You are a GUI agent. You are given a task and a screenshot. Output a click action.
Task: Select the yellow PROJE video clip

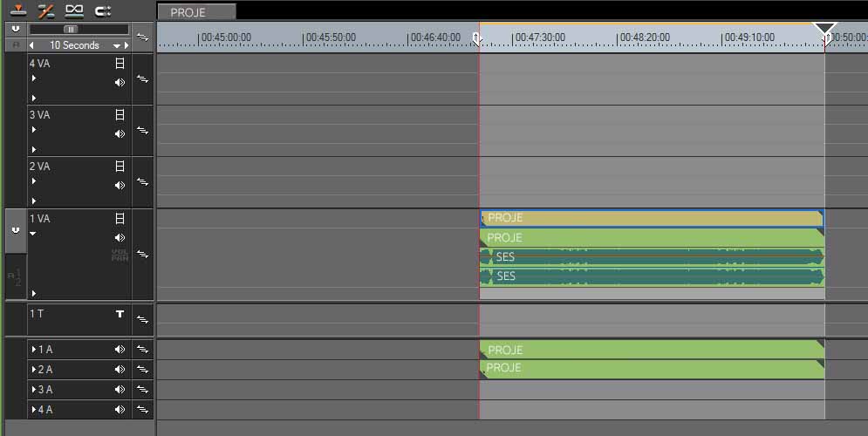[650, 218]
